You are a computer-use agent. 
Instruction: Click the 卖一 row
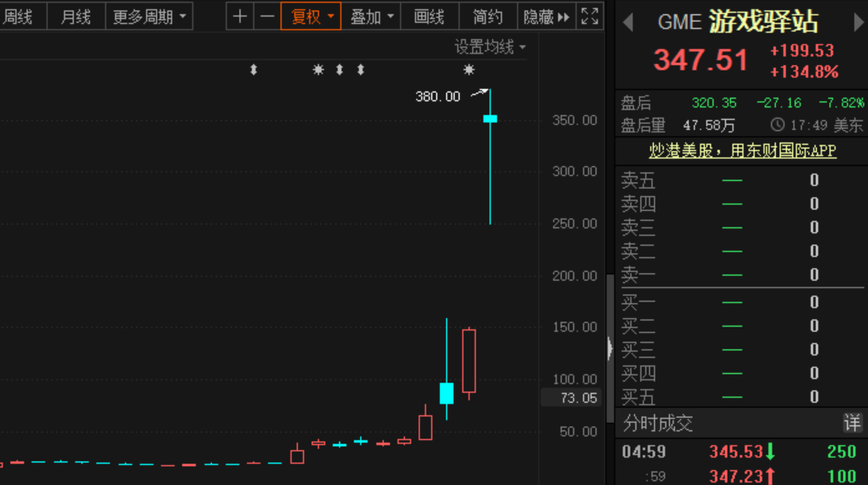742,275
